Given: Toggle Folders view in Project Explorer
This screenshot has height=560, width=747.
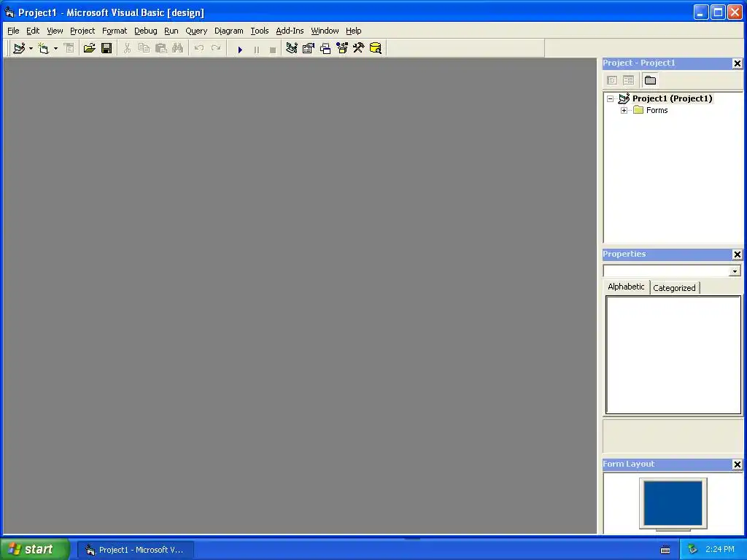Looking at the screenshot, I should (x=650, y=80).
